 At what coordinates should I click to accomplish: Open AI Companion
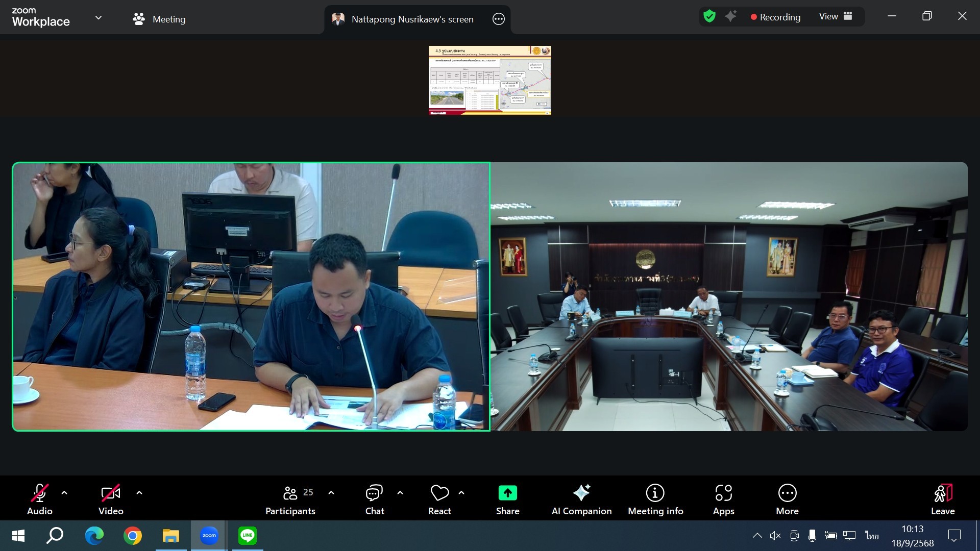coord(581,499)
